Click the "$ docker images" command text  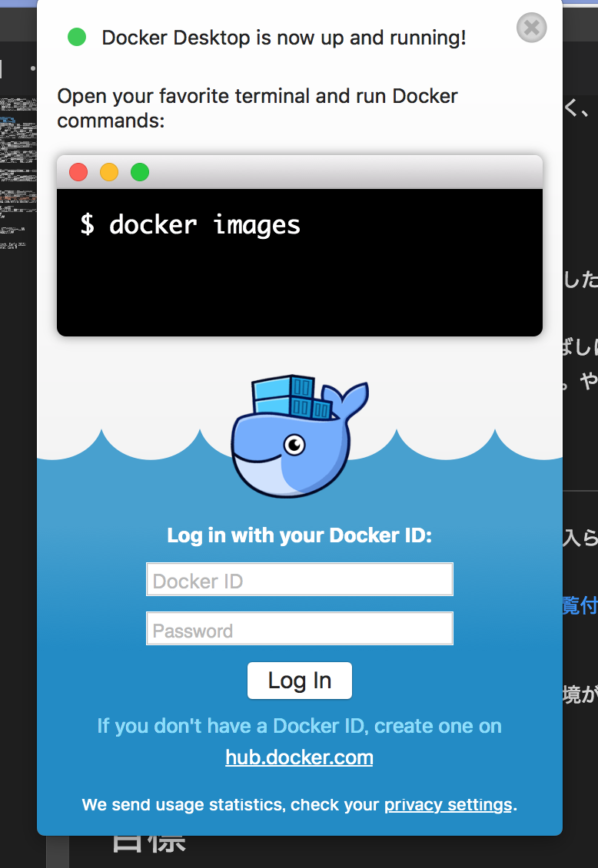click(x=191, y=225)
